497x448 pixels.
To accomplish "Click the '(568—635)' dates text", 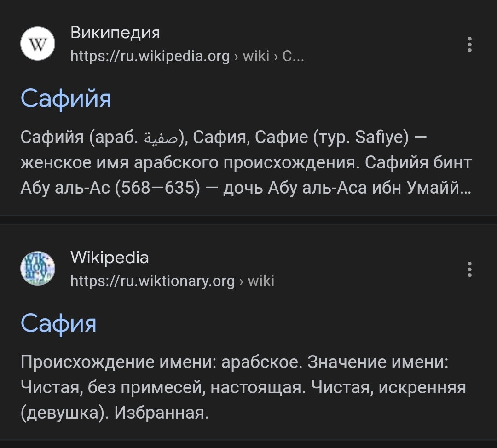I will [x=158, y=188].
